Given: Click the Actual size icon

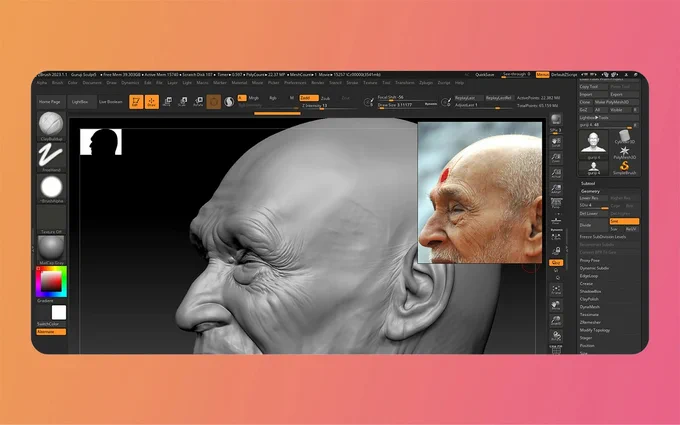Looking at the screenshot, I should [556, 173].
